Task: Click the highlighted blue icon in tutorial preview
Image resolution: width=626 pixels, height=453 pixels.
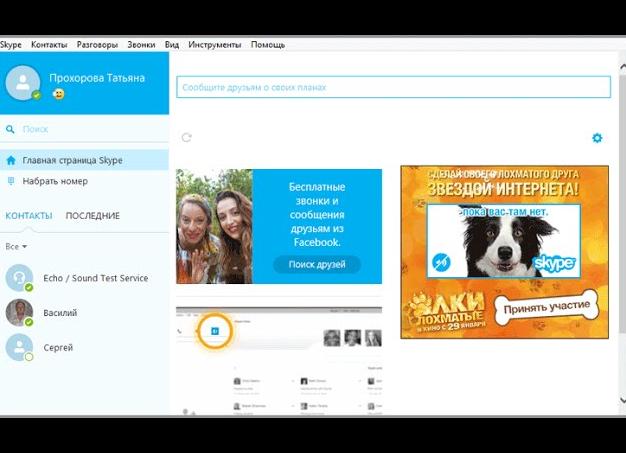Action: click(x=215, y=331)
